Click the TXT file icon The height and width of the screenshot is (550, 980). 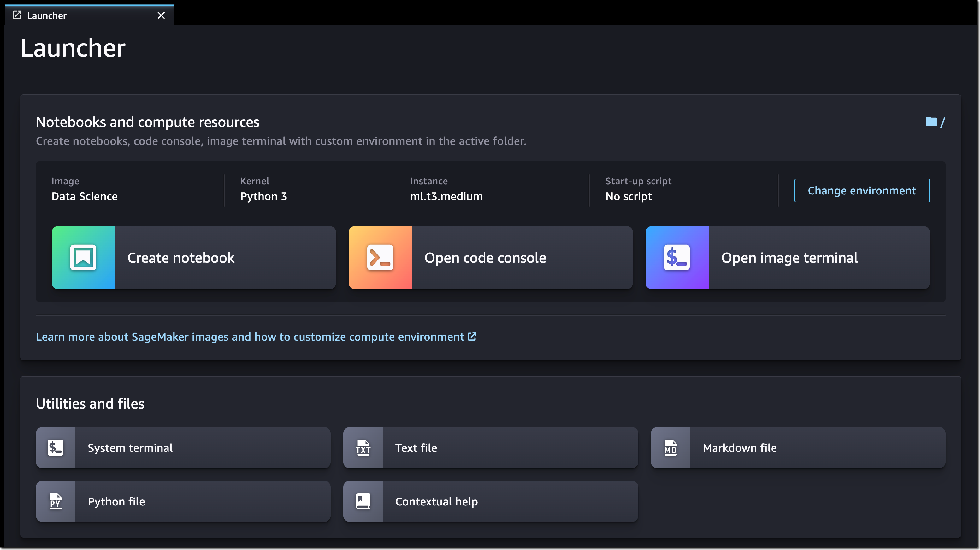(x=363, y=448)
